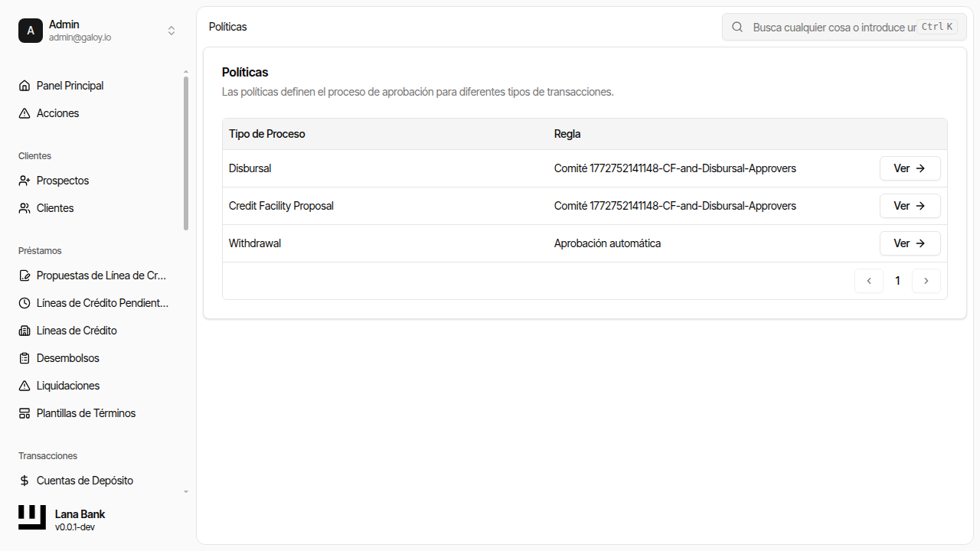Click the Prospectos person-plus icon
The image size is (980, 551).
pos(24,181)
